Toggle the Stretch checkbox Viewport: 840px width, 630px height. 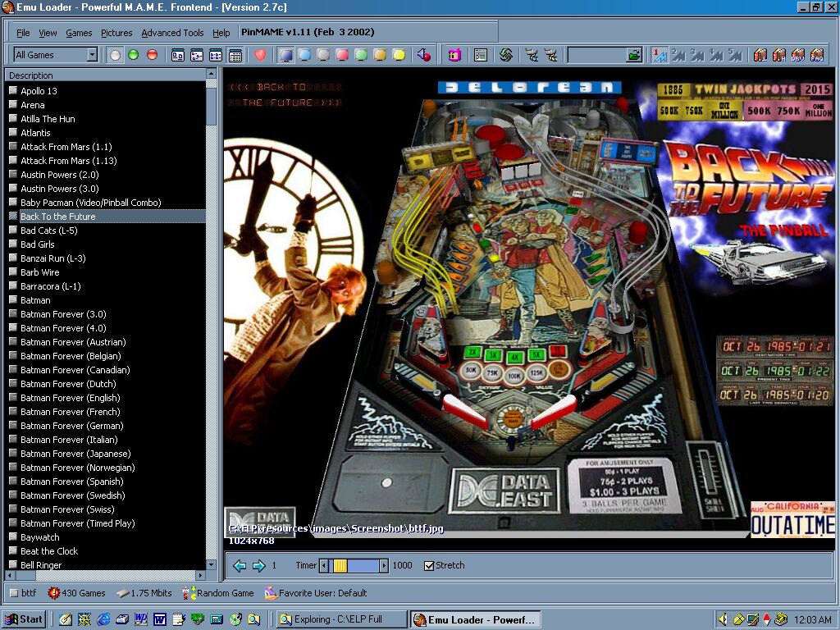click(x=428, y=566)
